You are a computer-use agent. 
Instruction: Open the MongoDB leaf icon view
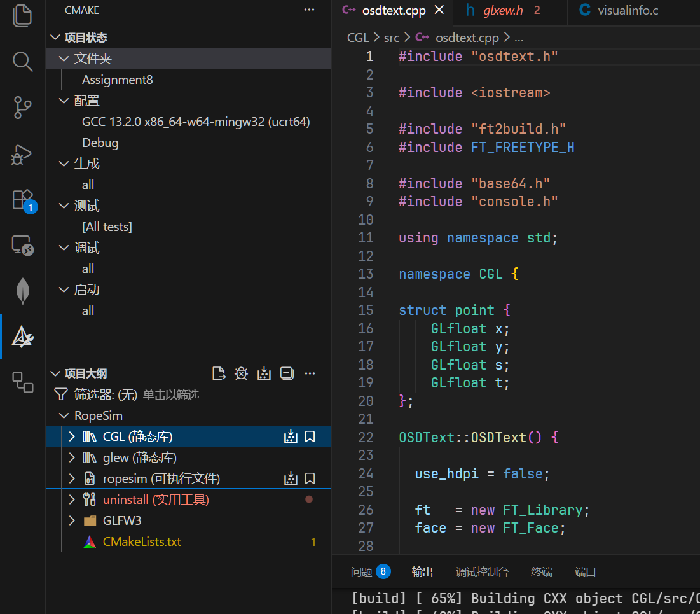coord(22,291)
